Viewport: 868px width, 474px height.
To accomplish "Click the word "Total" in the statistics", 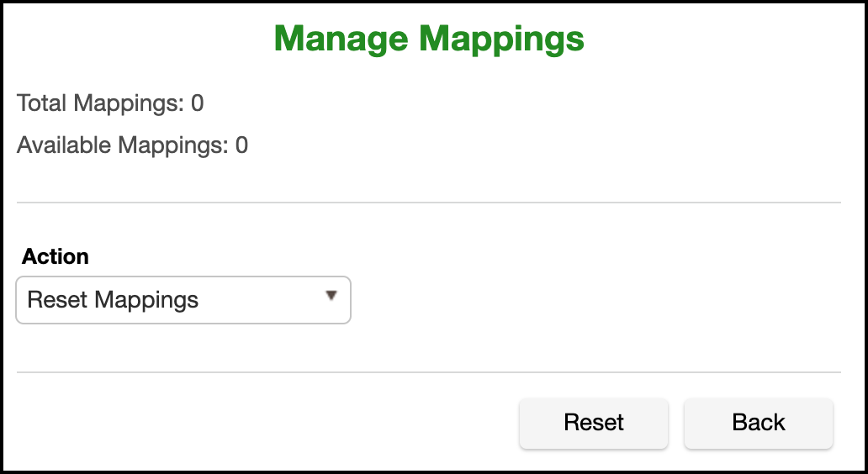I will [x=42, y=103].
